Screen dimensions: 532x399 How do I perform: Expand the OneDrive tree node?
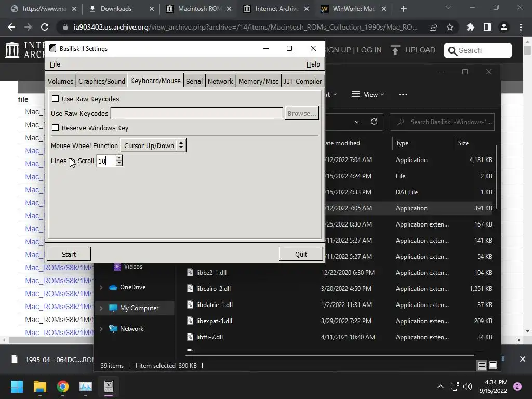pos(101,287)
